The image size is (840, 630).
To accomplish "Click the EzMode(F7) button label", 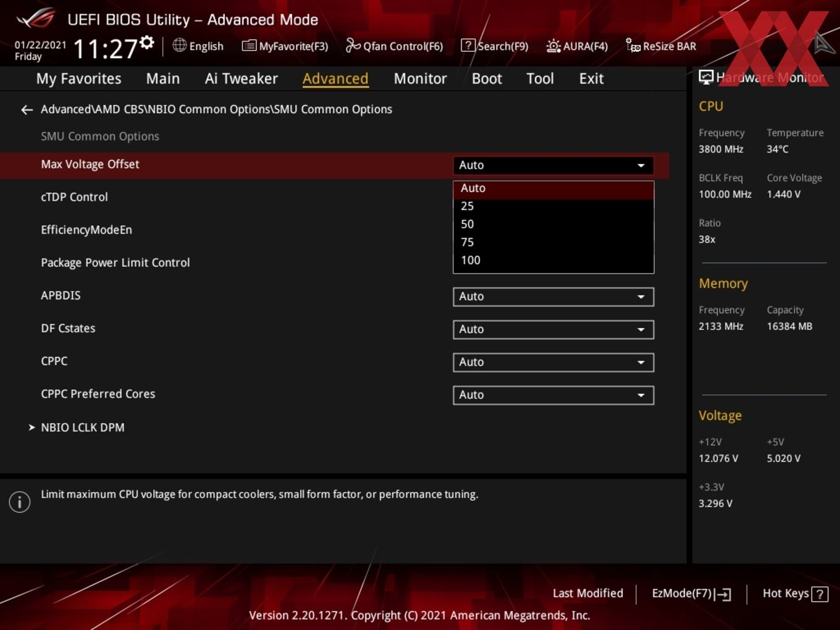I will click(x=682, y=594).
